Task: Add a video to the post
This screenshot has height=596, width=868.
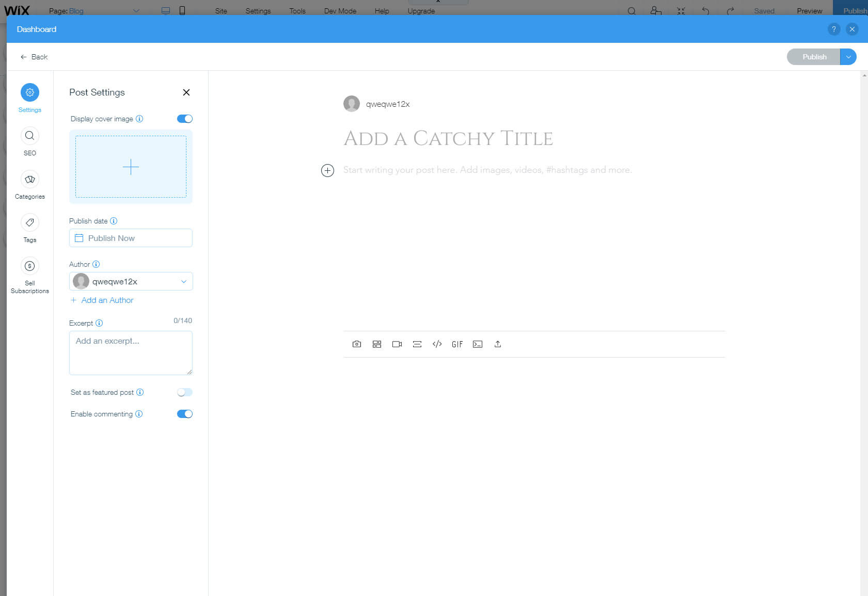Action: 397,344
